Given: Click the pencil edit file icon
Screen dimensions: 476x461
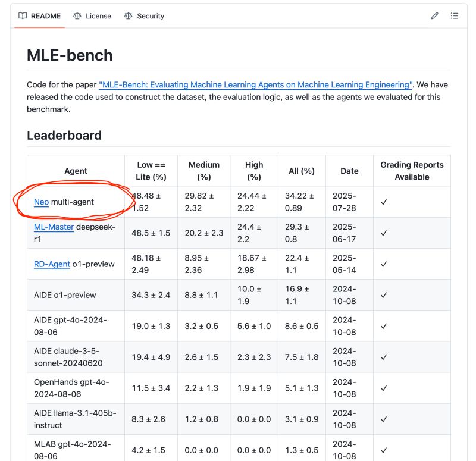Looking at the screenshot, I should (434, 16).
